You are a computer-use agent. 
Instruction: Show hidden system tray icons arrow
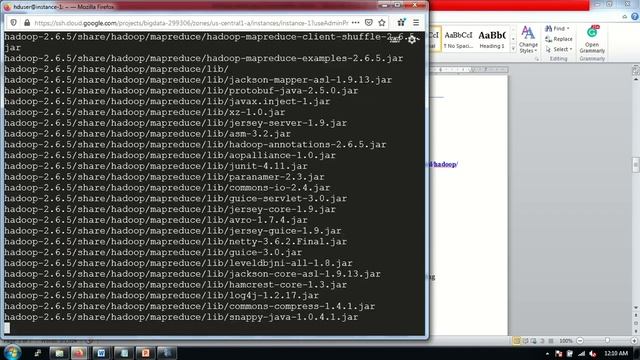pyautogui.click(x=547, y=353)
